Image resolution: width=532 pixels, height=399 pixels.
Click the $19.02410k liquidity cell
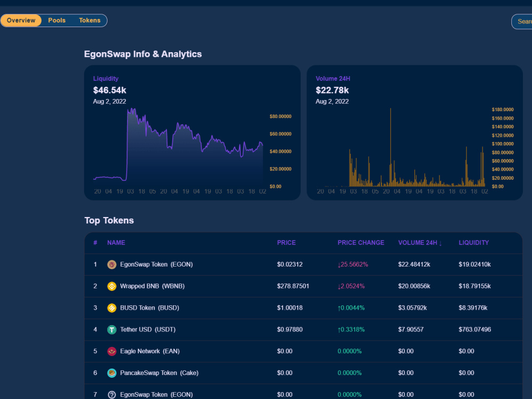tap(475, 264)
